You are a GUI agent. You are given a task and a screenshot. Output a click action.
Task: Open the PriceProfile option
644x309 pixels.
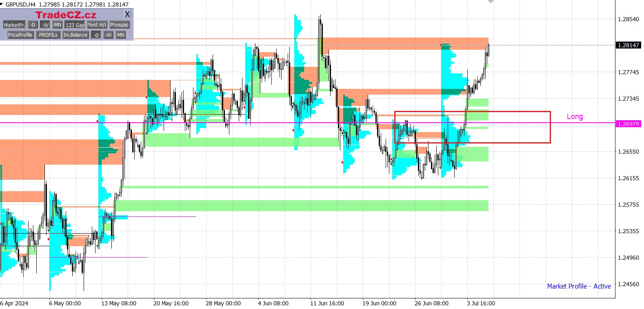[x=20, y=35]
